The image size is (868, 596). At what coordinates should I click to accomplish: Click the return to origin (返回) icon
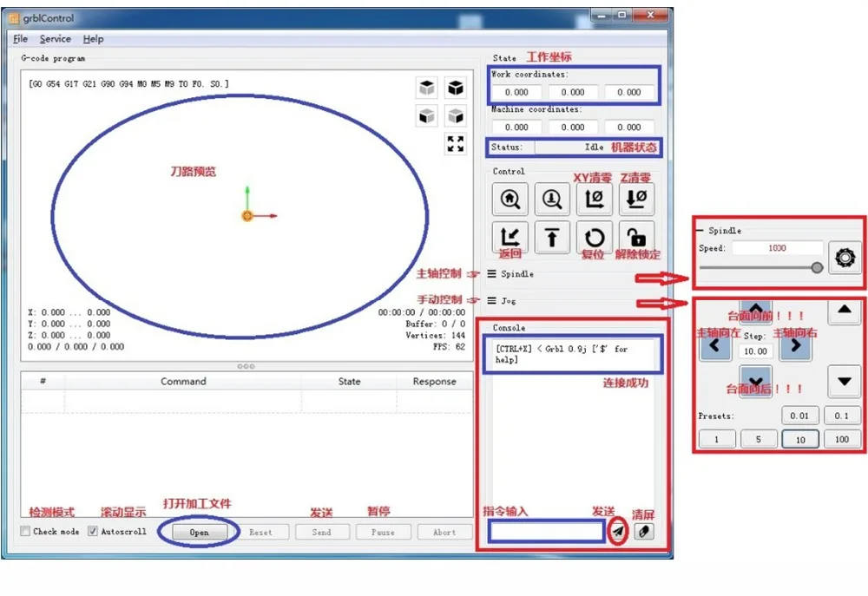point(510,238)
